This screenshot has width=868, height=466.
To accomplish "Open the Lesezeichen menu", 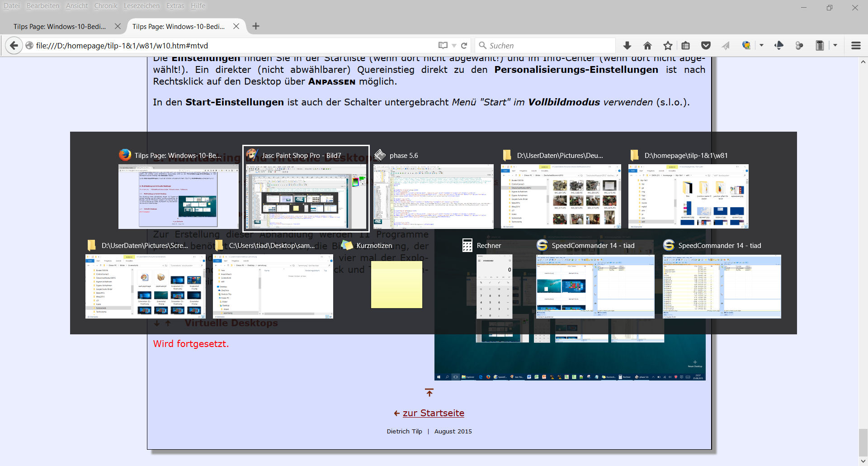I will click(x=142, y=6).
